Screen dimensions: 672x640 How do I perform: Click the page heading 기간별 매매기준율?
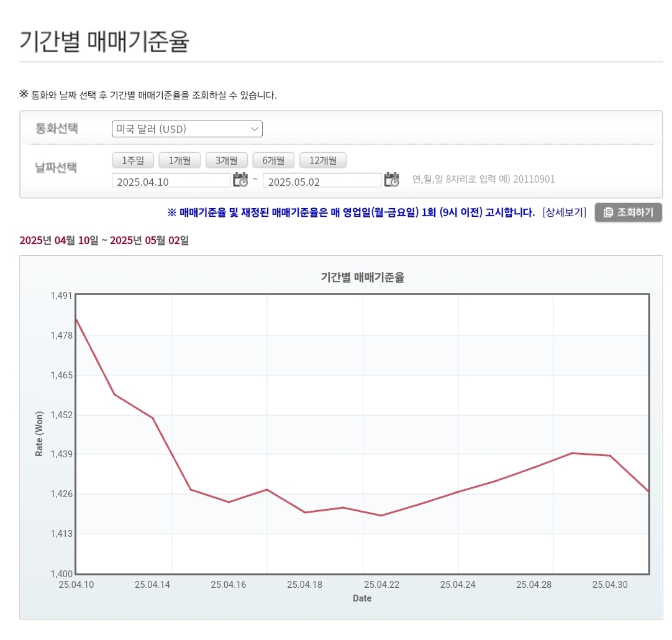point(104,41)
